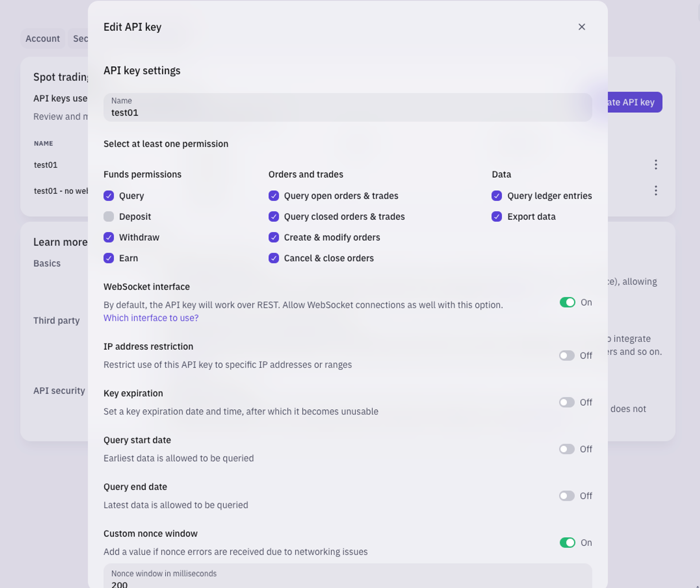700x588 pixels.
Task: Uncheck Create & modify orders
Action: click(x=274, y=238)
